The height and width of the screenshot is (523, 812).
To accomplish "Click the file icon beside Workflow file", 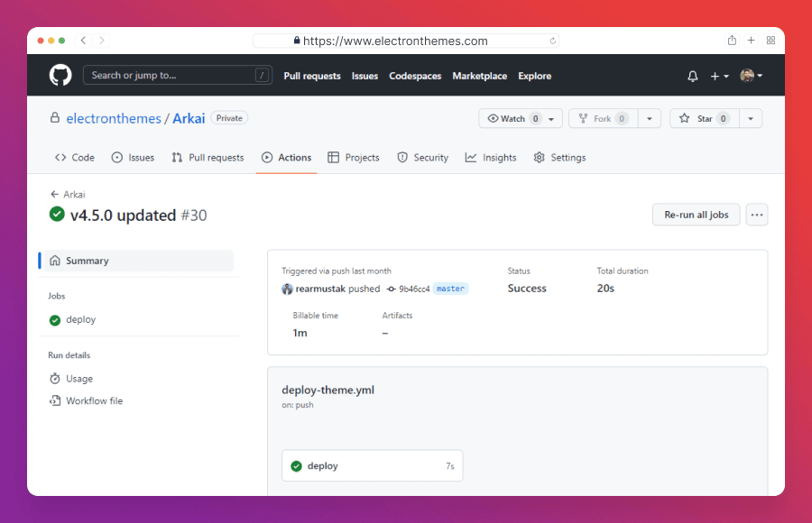I will point(55,400).
